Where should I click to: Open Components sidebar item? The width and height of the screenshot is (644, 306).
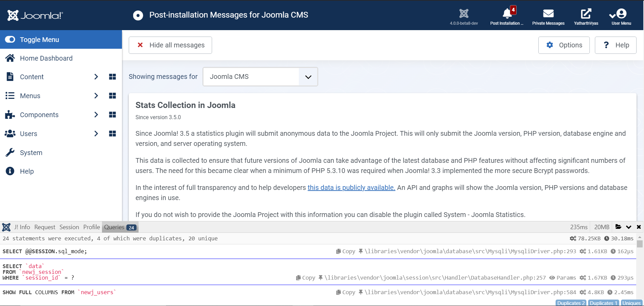point(39,115)
